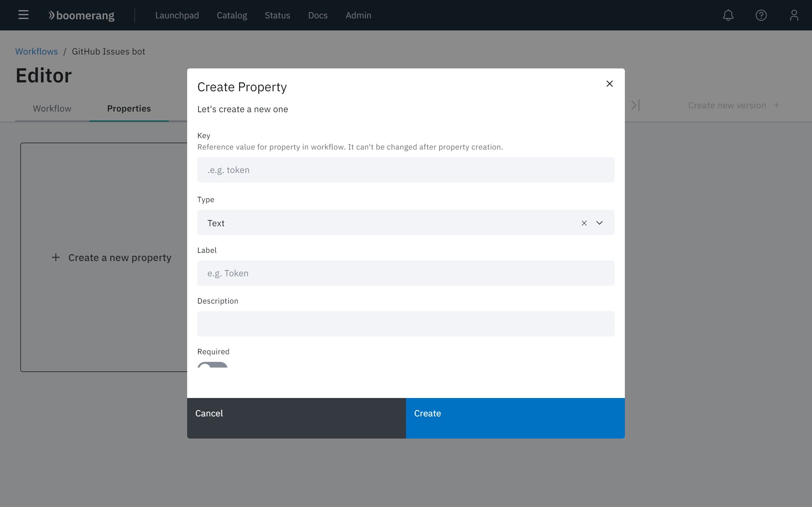
Task: Click the plus icon beside Create new version
Action: tap(776, 105)
